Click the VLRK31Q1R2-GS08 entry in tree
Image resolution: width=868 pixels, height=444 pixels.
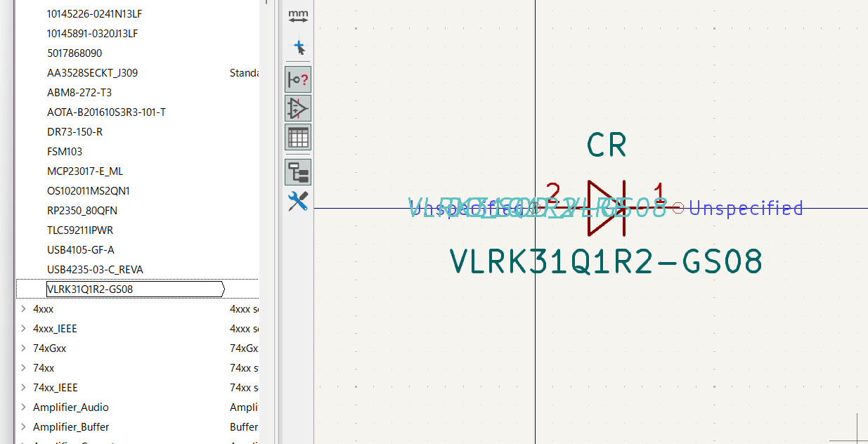tap(90, 289)
